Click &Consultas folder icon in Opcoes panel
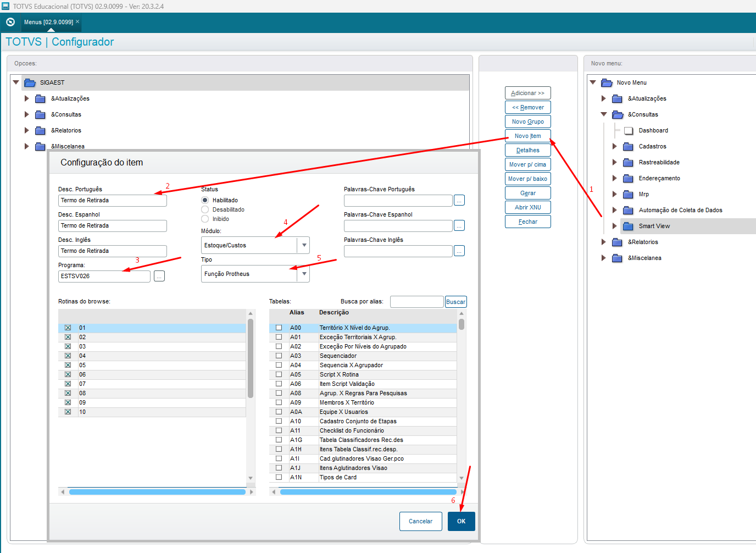This screenshot has width=756, height=553. click(x=40, y=114)
